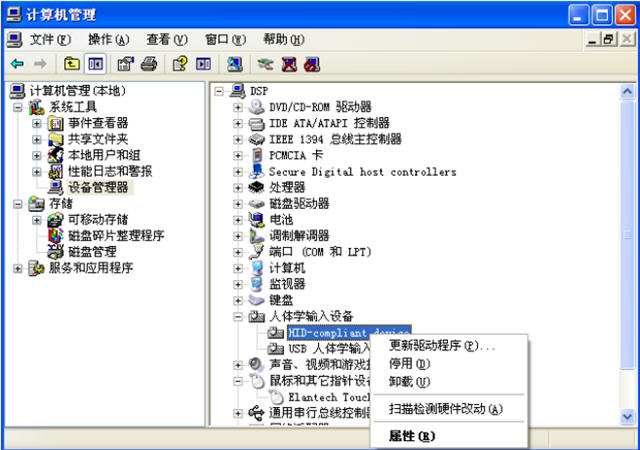This screenshot has height=450, width=640.
Task: Select 设备管理器 in the left tree
Action: [98, 187]
